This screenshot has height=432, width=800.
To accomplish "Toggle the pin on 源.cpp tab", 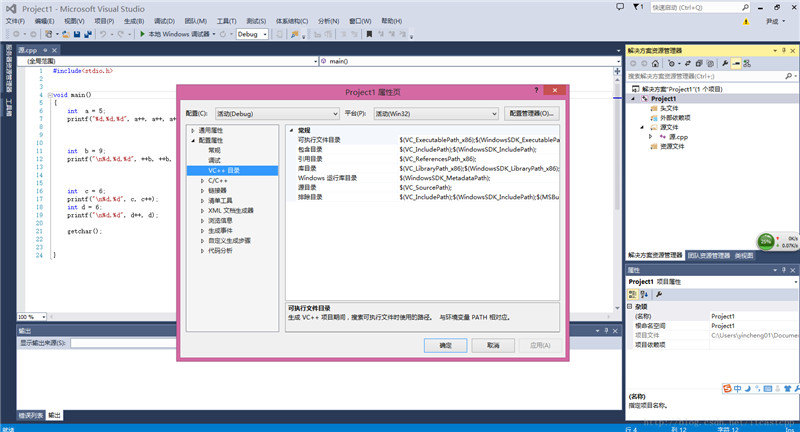I will 47,49.
